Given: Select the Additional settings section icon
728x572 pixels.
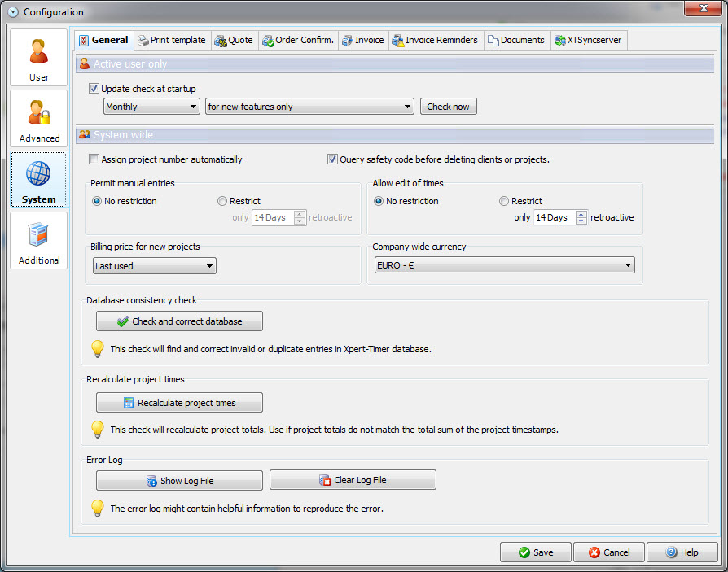Looking at the screenshot, I should pyautogui.click(x=38, y=234).
